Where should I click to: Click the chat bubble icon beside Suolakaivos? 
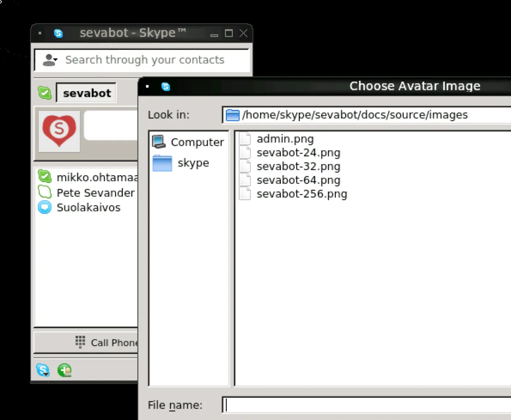[45, 207]
